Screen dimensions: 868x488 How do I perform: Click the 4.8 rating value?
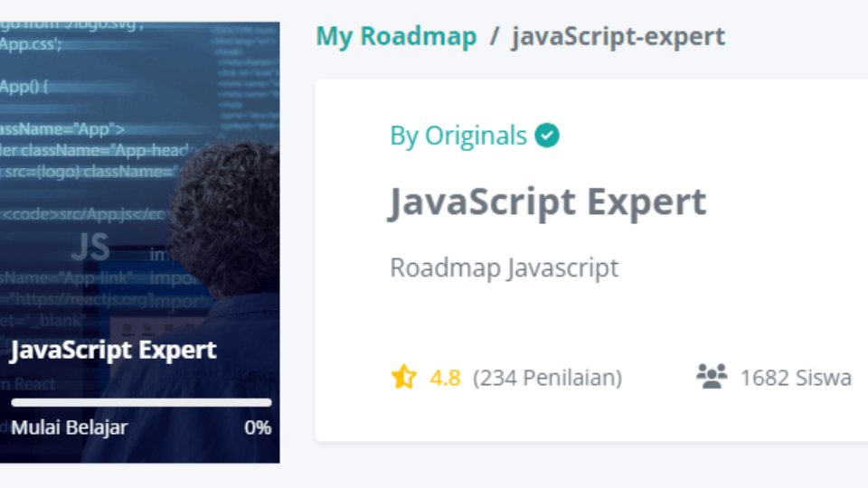point(445,378)
